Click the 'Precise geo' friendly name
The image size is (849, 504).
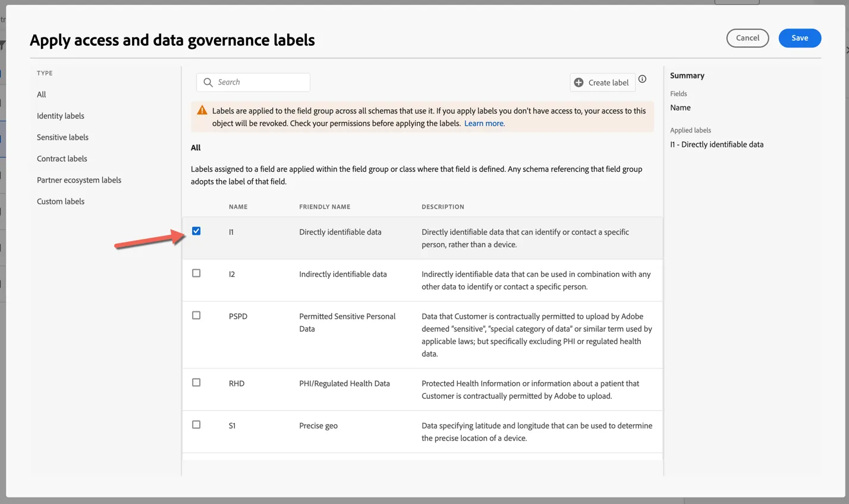(318, 426)
